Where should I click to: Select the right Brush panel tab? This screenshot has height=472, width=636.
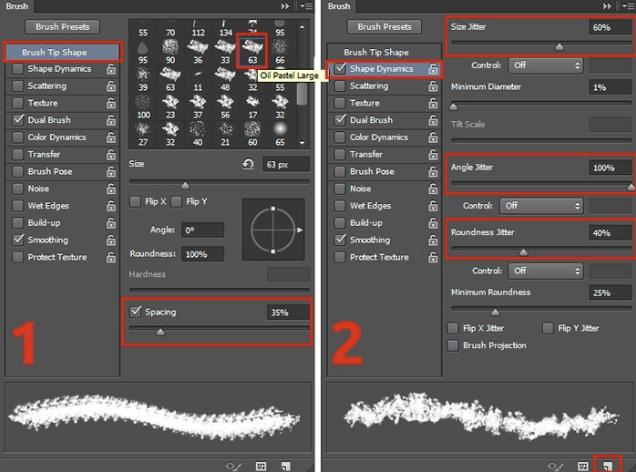(339, 6)
